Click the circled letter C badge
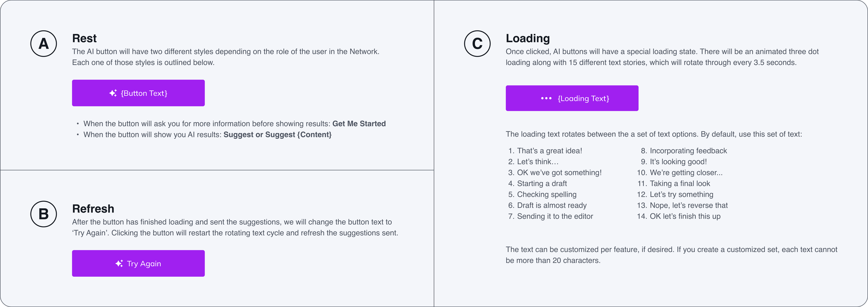This screenshot has width=868, height=307. pos(477,43)
